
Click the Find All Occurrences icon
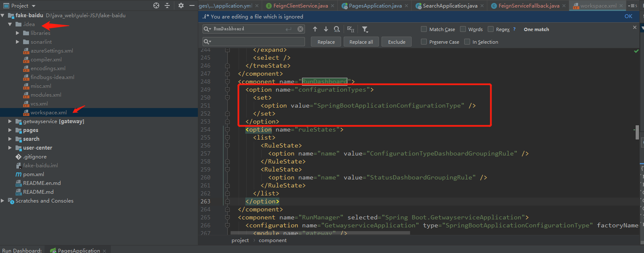[x=337, y=29]
